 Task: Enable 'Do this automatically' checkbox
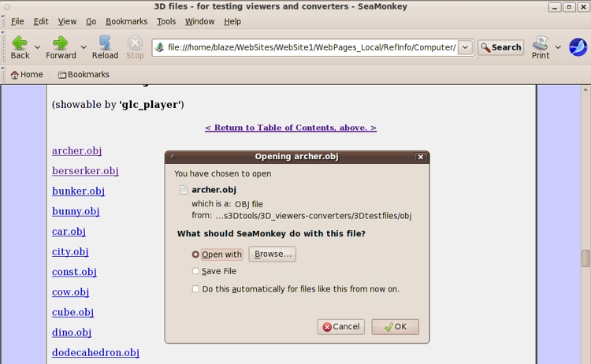196,289
